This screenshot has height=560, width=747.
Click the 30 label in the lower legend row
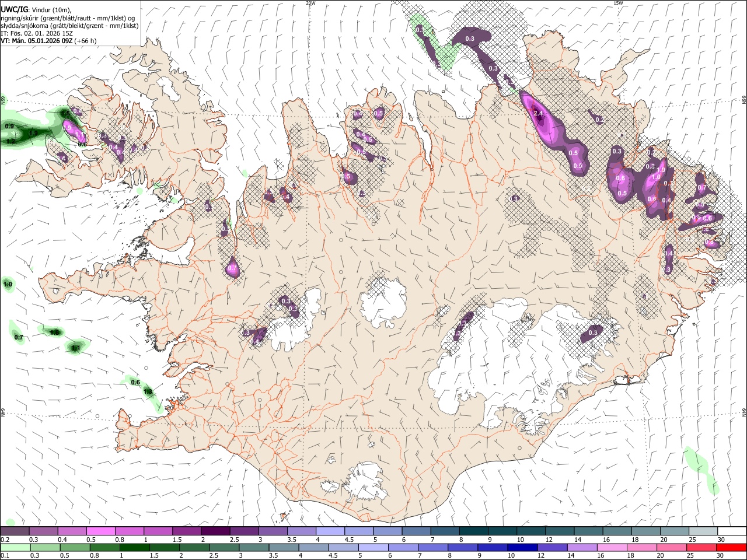(x=720, y=555)
